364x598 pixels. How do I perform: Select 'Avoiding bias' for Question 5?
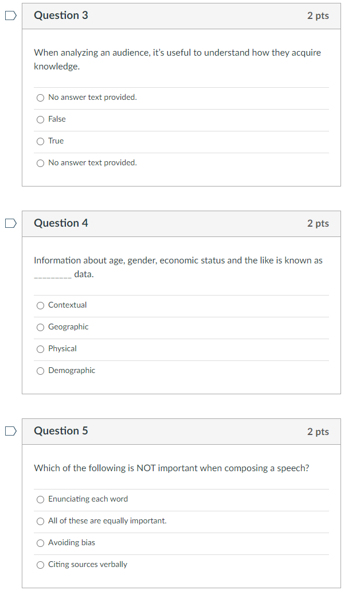click(x=40, y=543)
